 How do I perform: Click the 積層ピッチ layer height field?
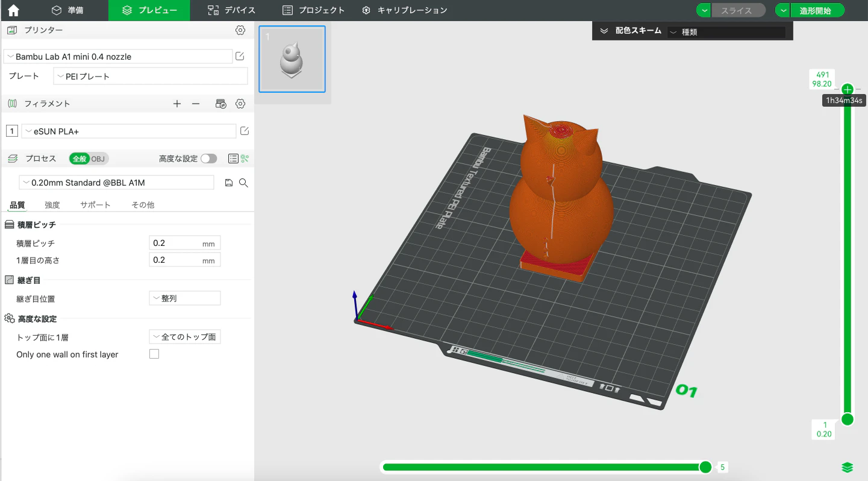[185, 243]
